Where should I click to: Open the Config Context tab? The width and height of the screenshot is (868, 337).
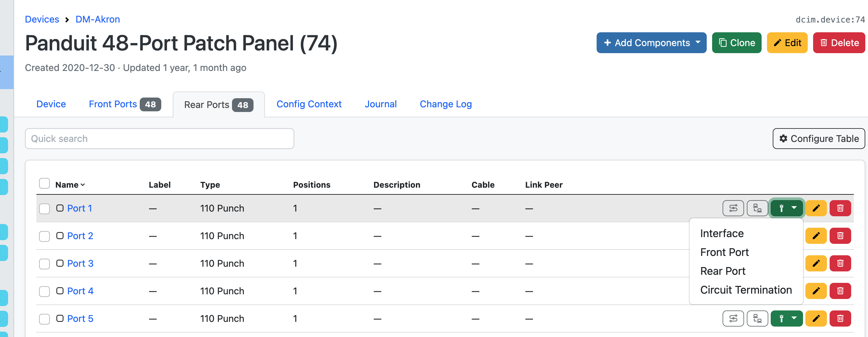(309, 104)
